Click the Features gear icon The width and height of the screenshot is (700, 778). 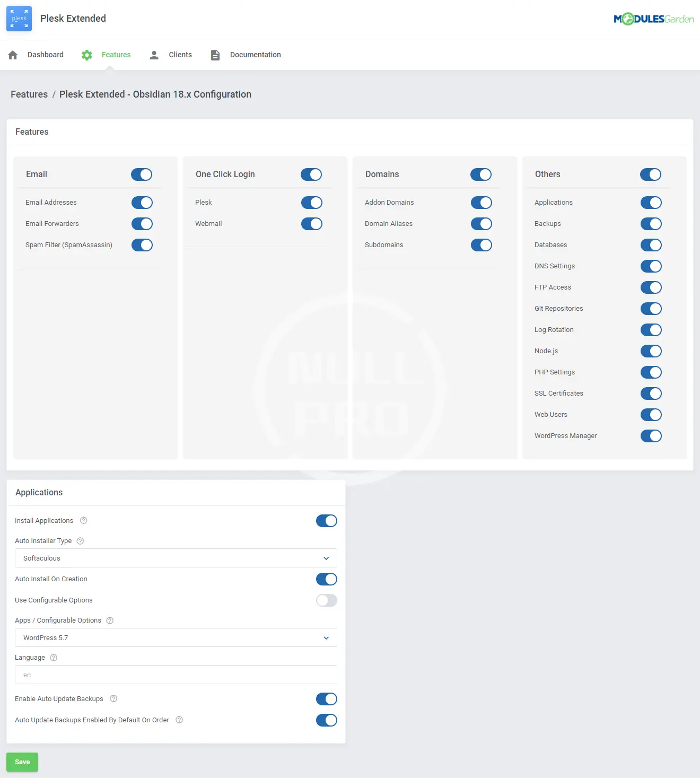tap(87, 55)
